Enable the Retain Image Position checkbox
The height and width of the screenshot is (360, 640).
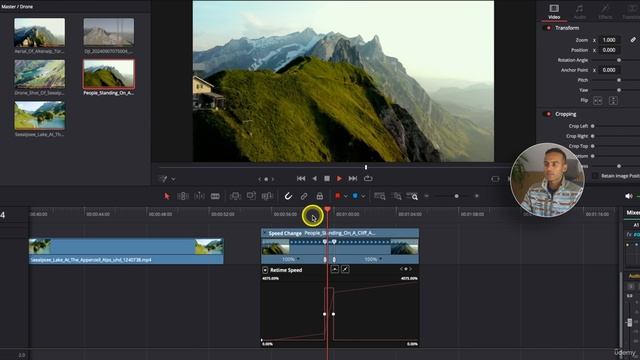[595, 176]
